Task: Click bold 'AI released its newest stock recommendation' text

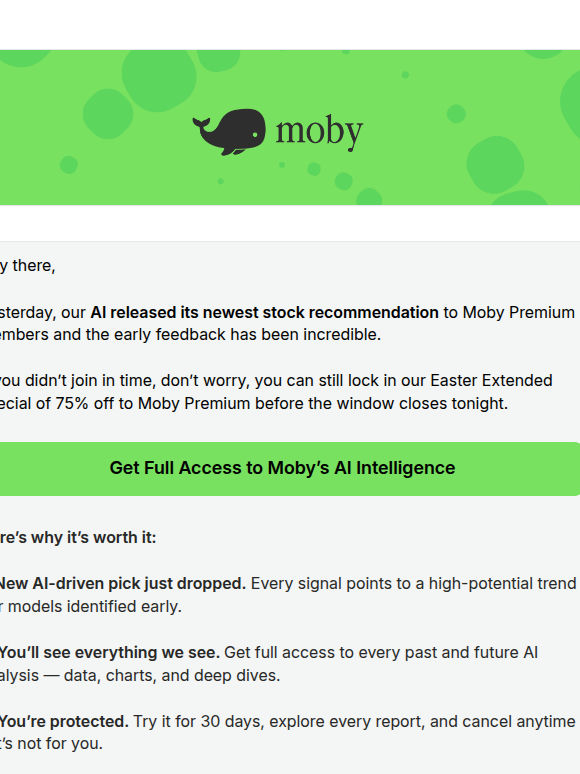Action: tap(264, 312)
